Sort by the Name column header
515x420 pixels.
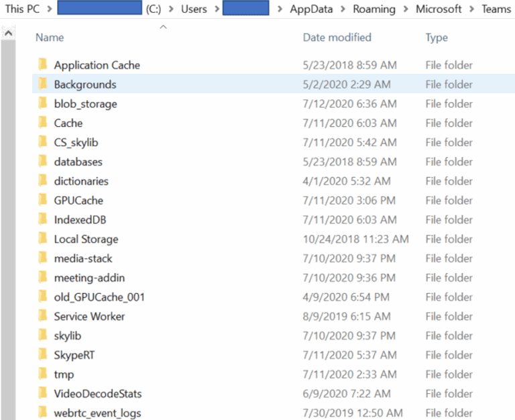50,37
